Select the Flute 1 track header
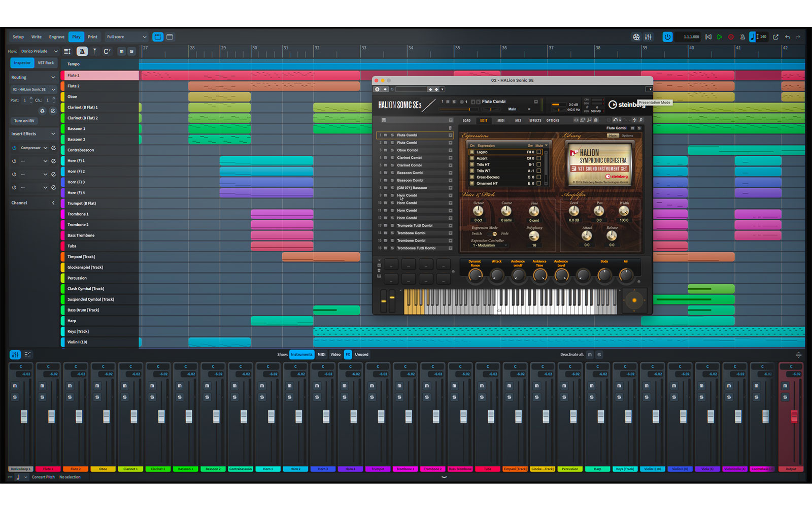The image size is (812, 511). (x=100, y=76)
